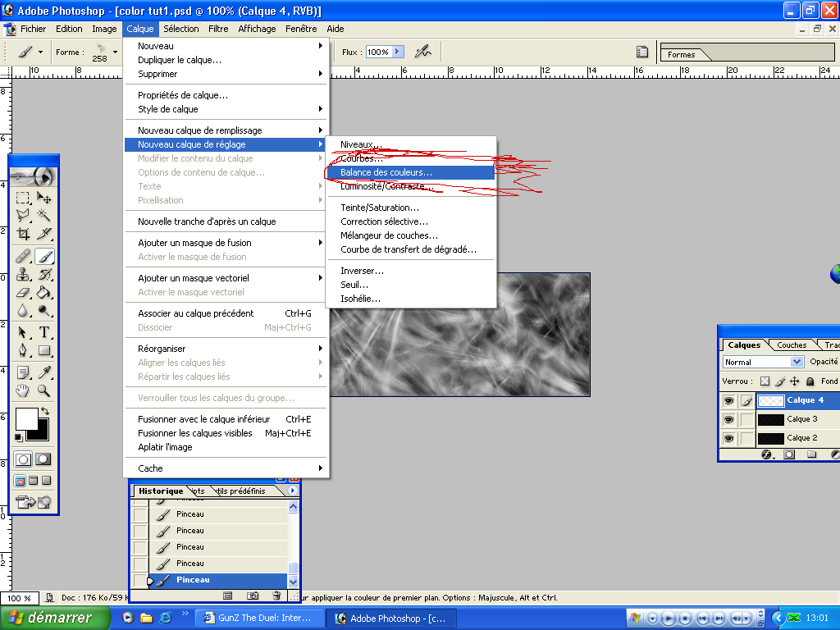
Task: Click the History panel trash icon
Action: (276, 595)
